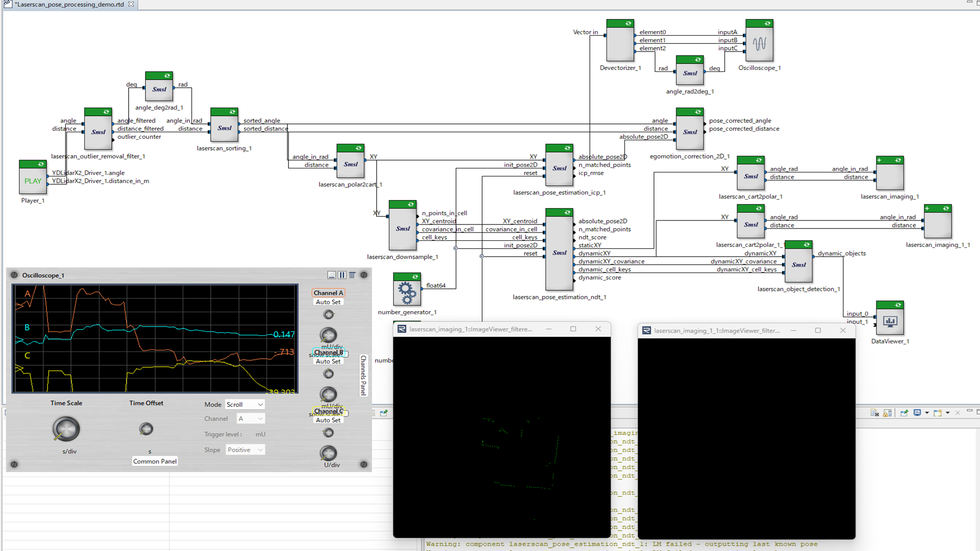
Task: Toggle Channel B show scale checkbox
Action: tap(346, 354)
